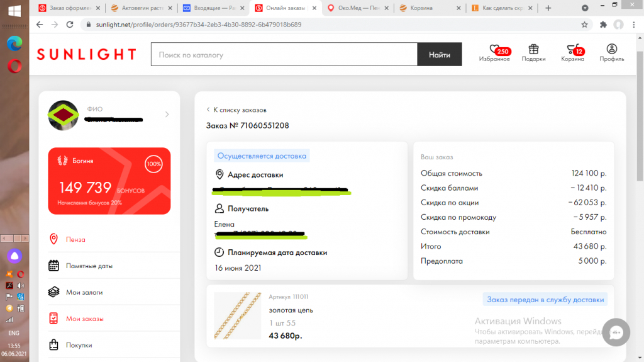
Task: Focus the Поиск по каталогу search field
Action: point(284,54)
